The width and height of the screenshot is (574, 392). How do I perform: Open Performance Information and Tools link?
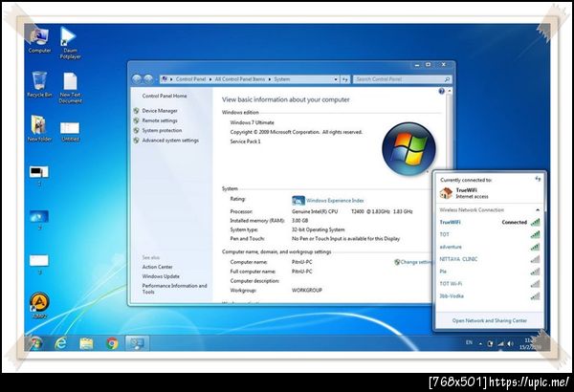[x=174, y=289]
